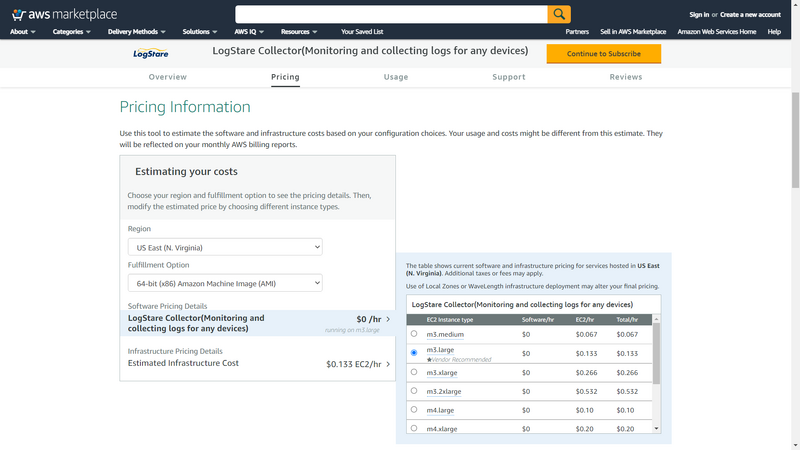800x450 pixels.
Task: Click the orange search magnifier button
Action: 559,14
